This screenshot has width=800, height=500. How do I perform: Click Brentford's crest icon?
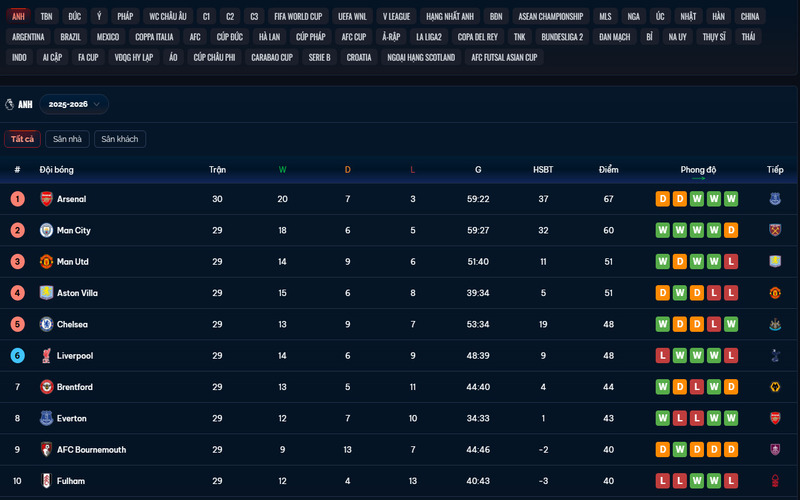click(46, 387)
